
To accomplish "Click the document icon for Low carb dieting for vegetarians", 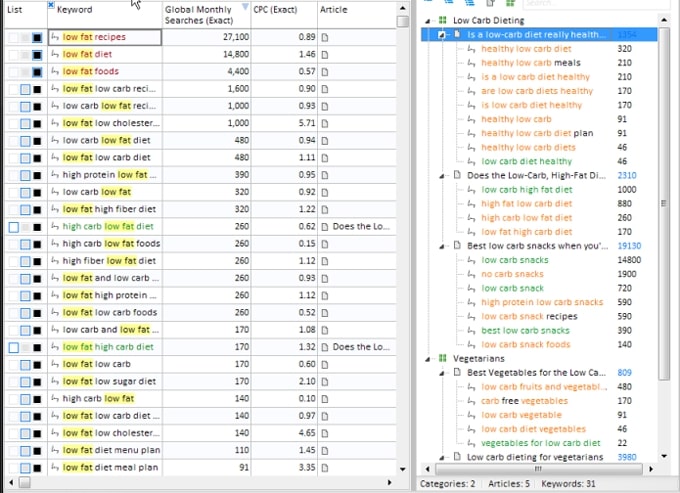I will (457, 457).
